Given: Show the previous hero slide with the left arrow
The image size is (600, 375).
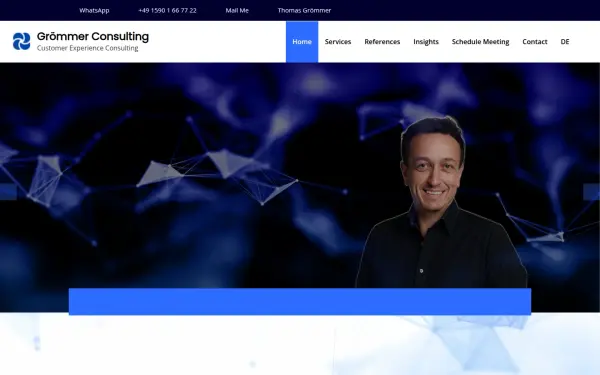Looking at the screenshot, I should pyautogui.click(x=8, y=192).
